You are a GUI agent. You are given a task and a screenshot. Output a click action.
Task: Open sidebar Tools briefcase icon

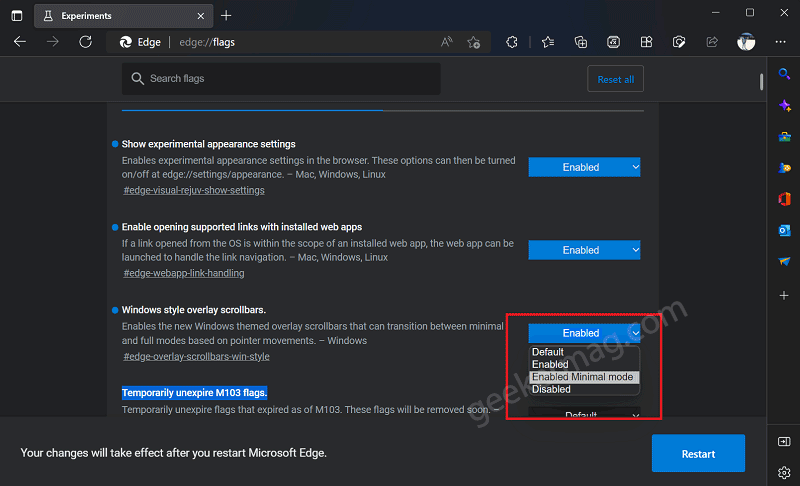[784, 137]
